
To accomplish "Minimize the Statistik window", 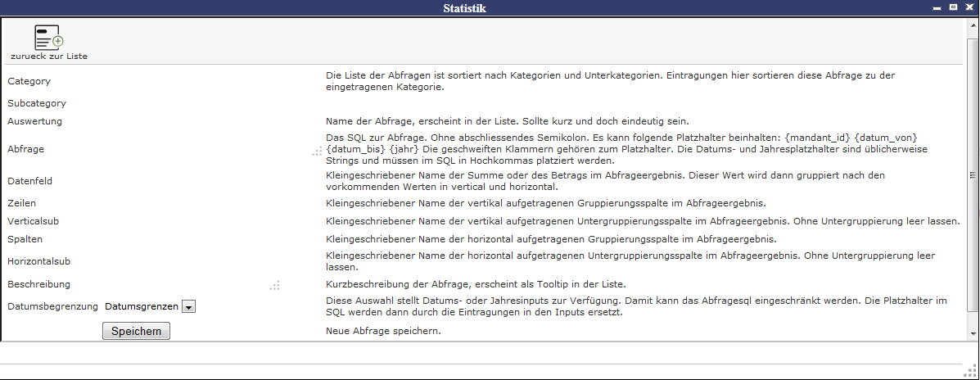I will (938, 7).
